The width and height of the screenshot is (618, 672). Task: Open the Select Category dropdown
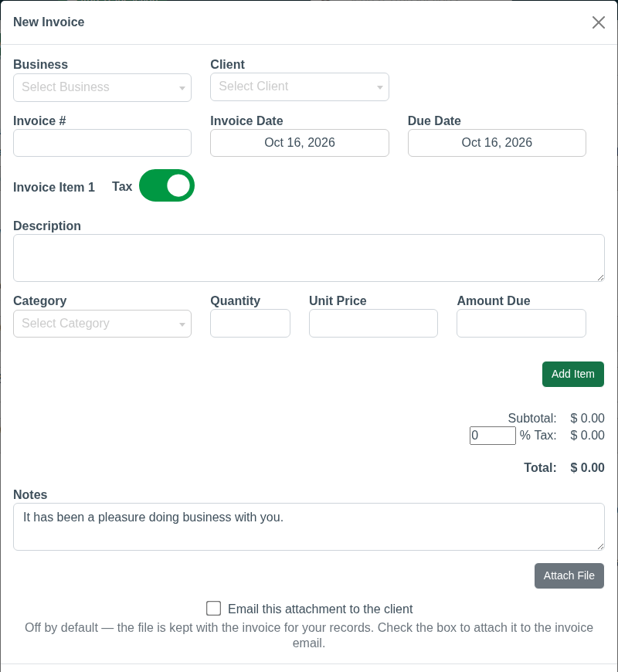pos(102,324)
